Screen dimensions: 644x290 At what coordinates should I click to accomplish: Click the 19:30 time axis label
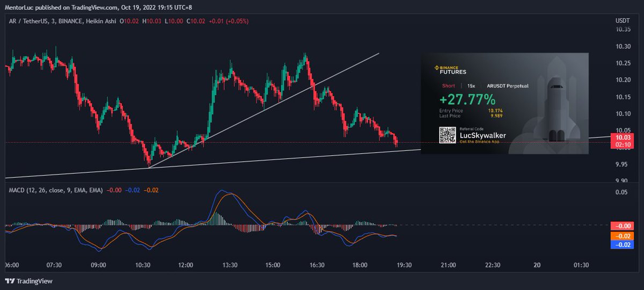[x=404, y=265]
